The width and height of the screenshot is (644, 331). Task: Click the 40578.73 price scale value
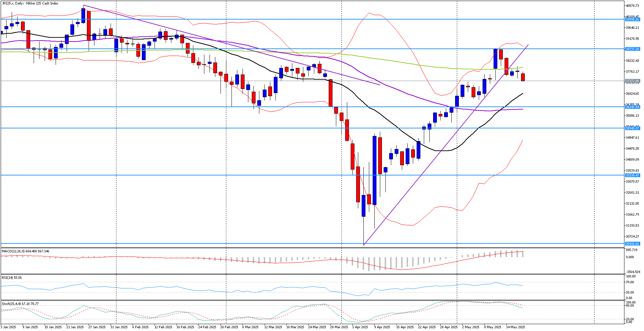(632, 6)
